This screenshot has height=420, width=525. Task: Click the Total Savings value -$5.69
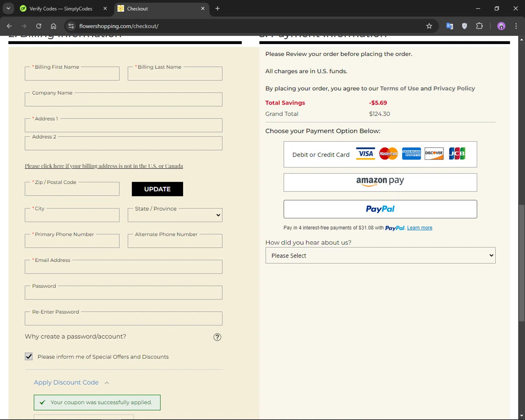click(378, 103)
